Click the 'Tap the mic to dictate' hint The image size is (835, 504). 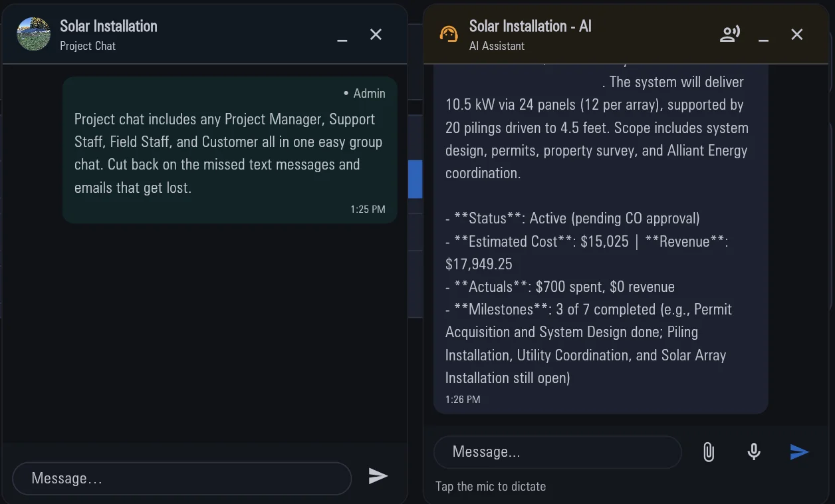tap(491, 486)
